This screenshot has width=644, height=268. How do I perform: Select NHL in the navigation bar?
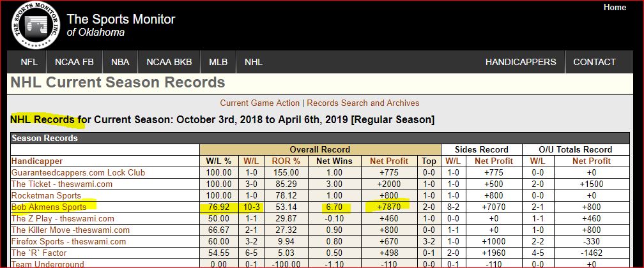254,63
